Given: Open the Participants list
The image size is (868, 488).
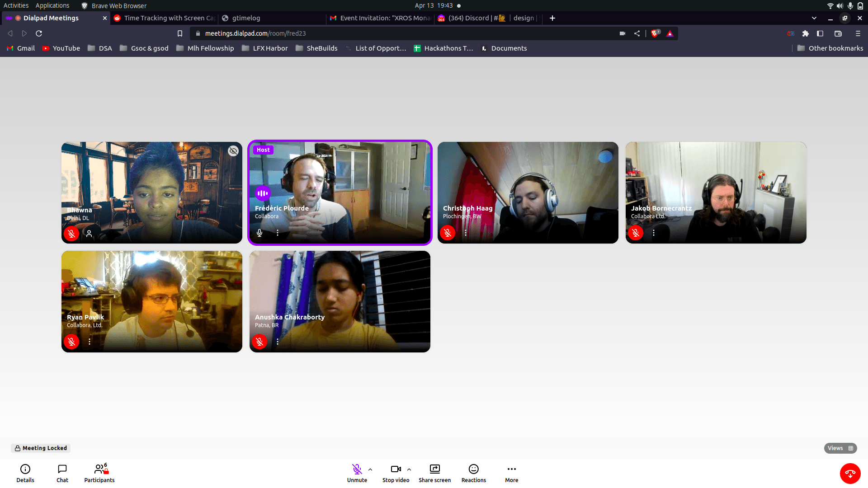Looking at the screenshot, I should (99, 473).
